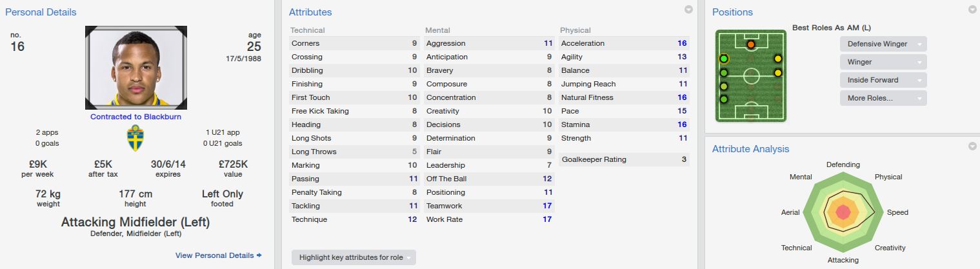
Task: Open Highlight key attributes for role dropdown
Action: click(354, 257)
